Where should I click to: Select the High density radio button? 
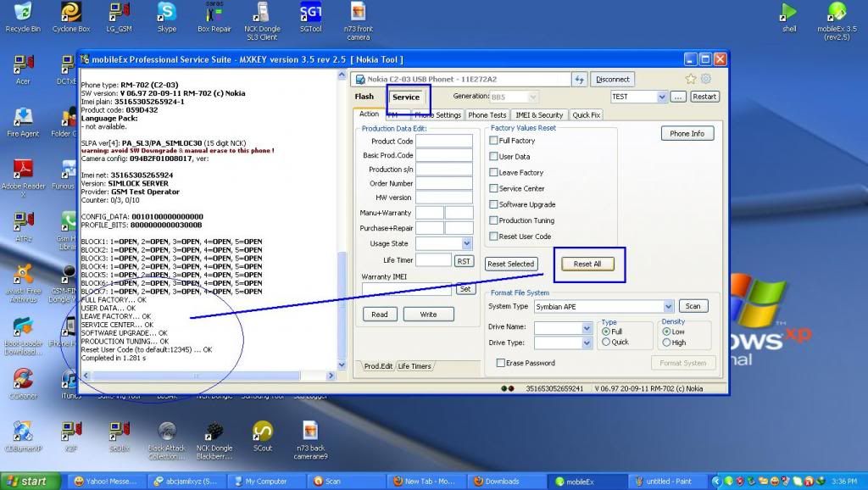coord(666,342)
